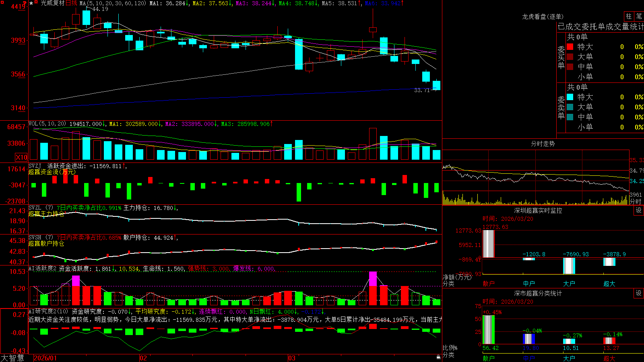This screenshot has height=362, width=644.
Task: Click the red question-mark help icon
Action: [25, 3]
